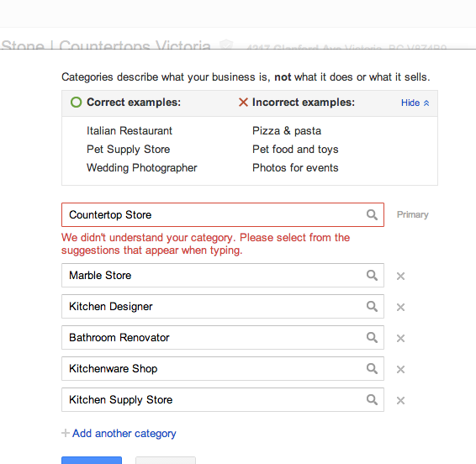
Task: Collapse examples using the double chevron
Action: pos(426,103)
